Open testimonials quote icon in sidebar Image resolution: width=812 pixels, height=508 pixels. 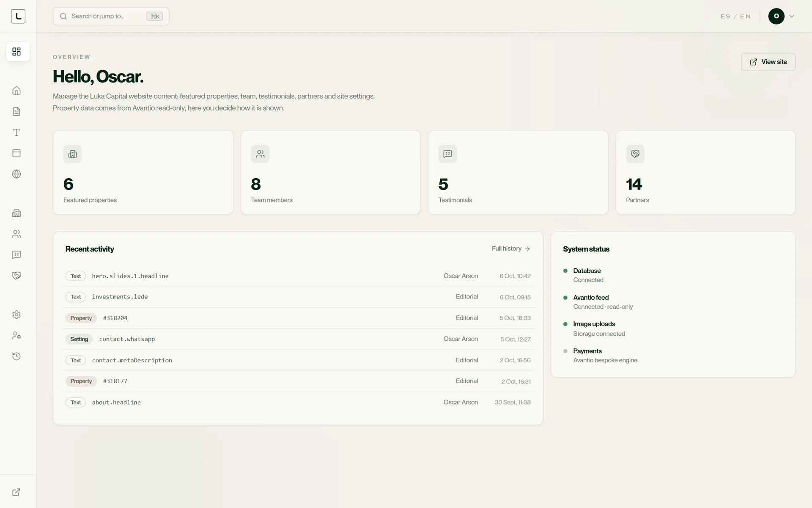tap(16, 255)
